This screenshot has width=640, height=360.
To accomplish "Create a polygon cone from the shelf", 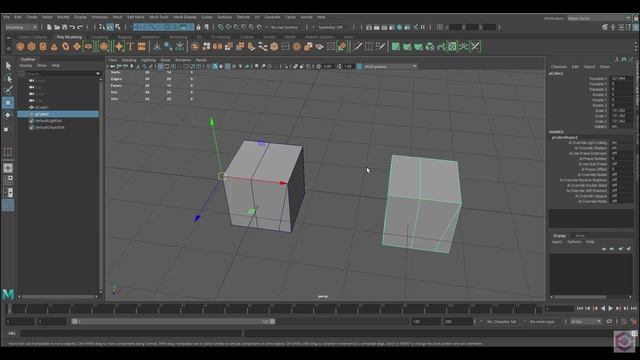I will 54,47.
